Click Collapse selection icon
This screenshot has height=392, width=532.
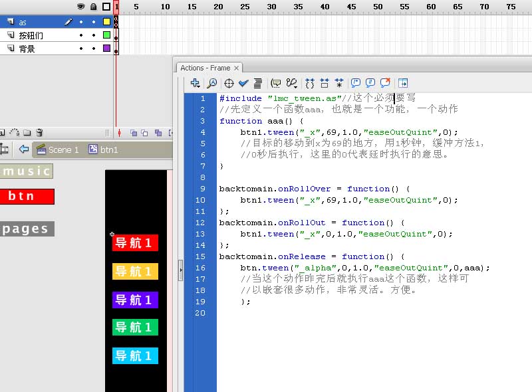325,83
